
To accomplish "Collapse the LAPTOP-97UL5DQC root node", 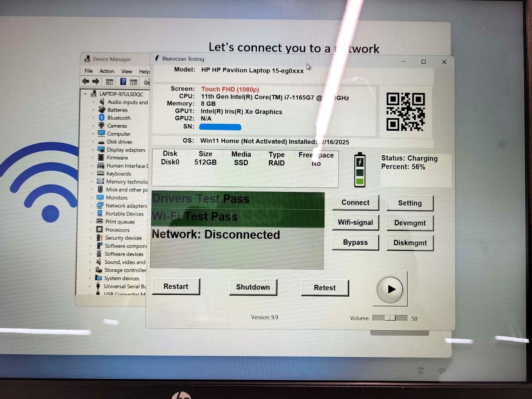I will (x=85, y=94).
